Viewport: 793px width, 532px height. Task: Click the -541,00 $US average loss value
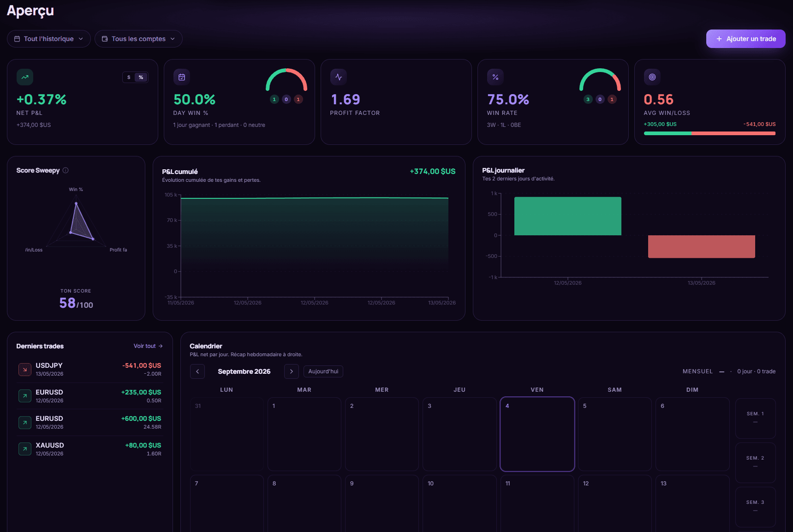pos(759,124)
